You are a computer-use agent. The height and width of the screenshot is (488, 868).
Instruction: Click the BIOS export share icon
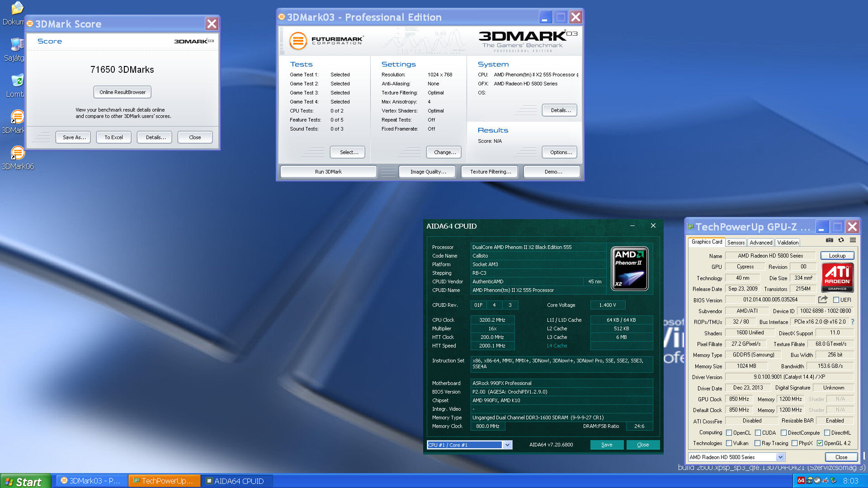click(x=823, y=300)
